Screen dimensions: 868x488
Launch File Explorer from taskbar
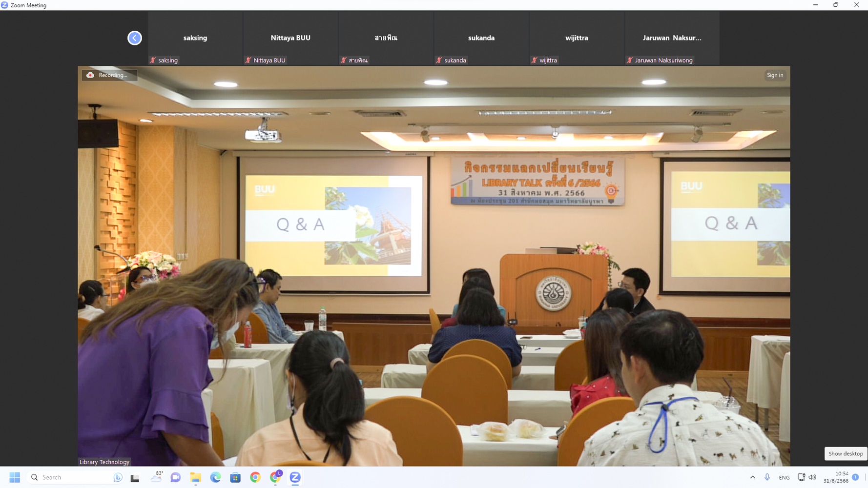click(196, 477)
